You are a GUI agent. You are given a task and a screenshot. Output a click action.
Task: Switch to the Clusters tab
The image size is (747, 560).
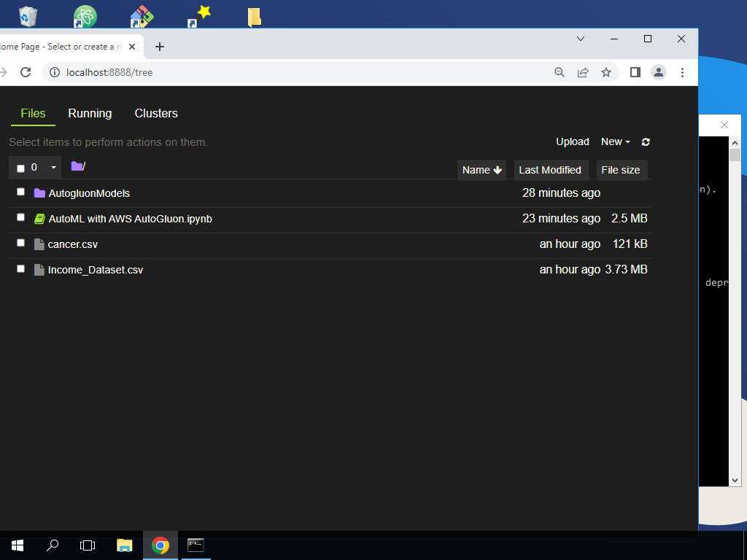pyautogui.click(x=156, y=113)
